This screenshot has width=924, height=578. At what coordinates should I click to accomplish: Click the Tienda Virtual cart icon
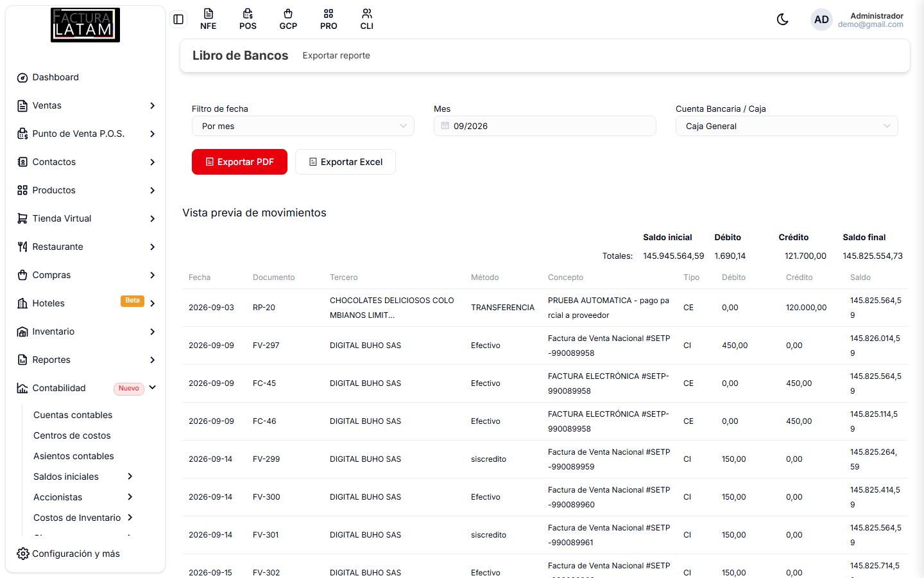tap(22, 219)
